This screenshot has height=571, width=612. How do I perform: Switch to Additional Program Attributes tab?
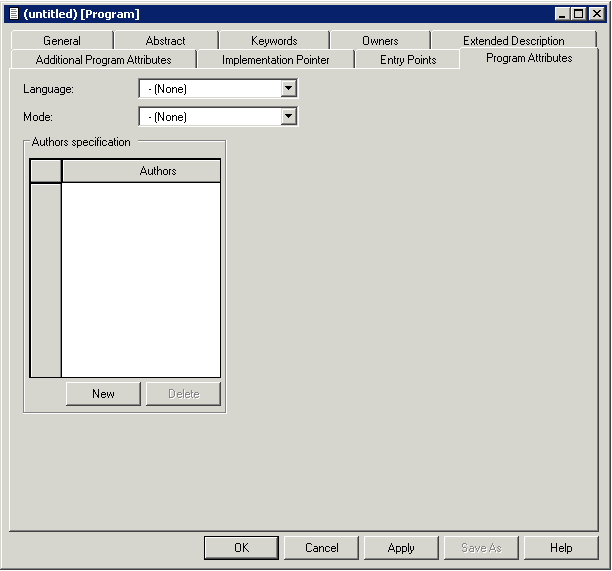(x=103, y=60)
